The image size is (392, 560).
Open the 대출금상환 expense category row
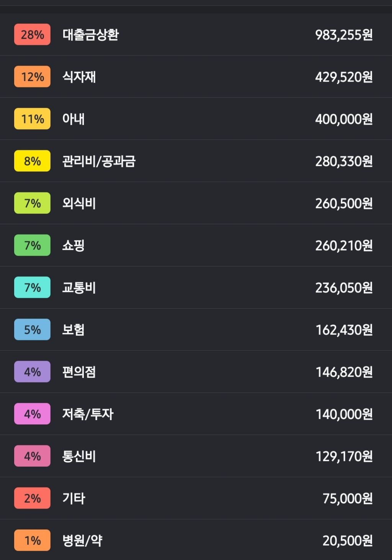tap(196, 34)
